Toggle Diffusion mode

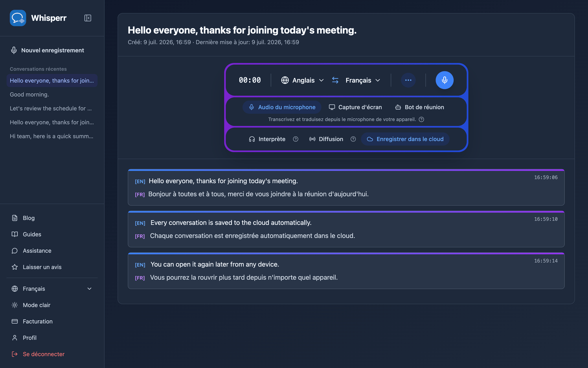pyautogui.click(x=326, y=139)
